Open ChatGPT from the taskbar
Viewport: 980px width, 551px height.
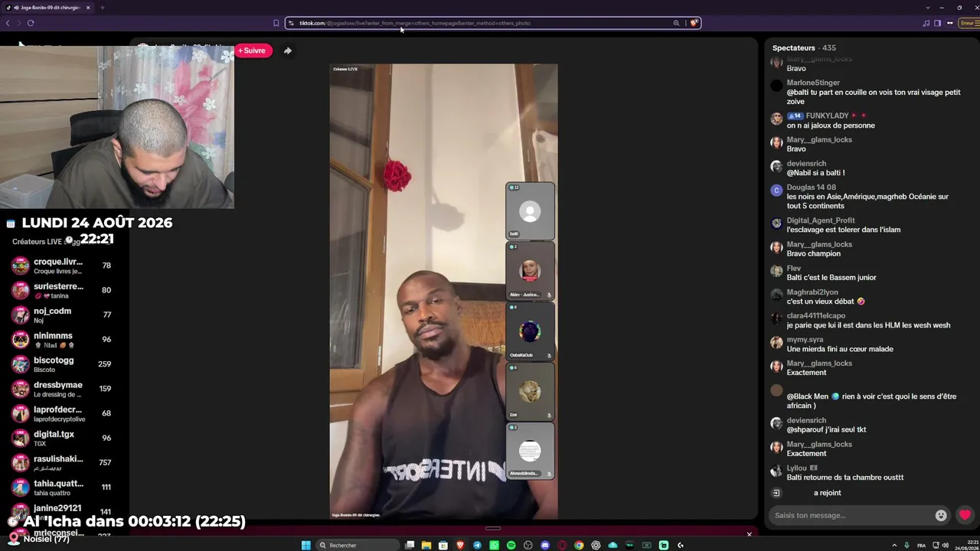(596, 545)
